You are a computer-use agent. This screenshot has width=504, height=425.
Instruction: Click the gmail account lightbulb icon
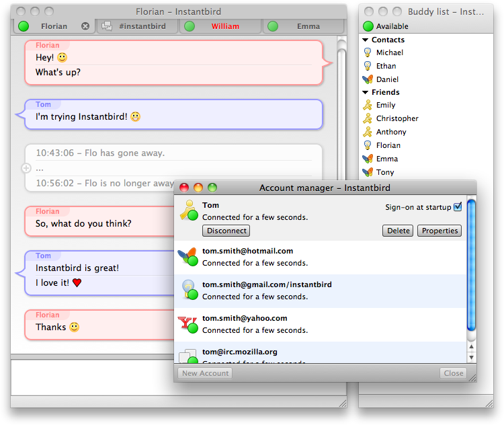pos(190,290)
